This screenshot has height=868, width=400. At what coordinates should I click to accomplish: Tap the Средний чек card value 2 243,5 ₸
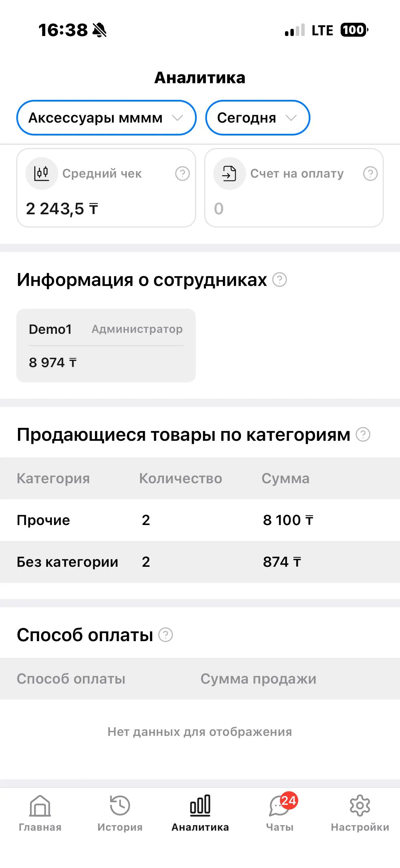(62, 209)
